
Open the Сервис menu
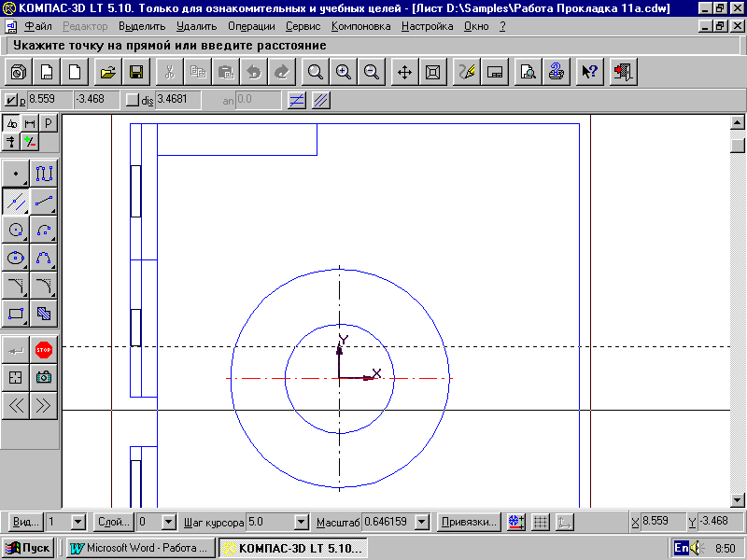click(303, 26)
